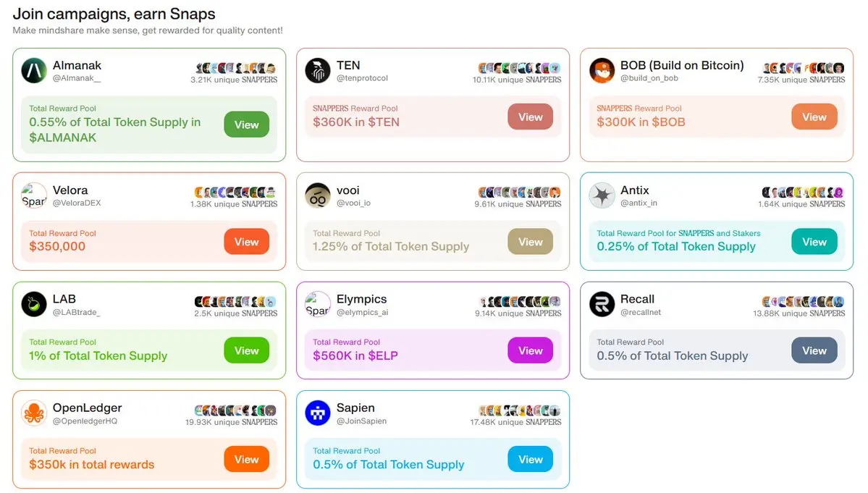Click View on the $300K in $BOB pool
The height and width of the screenshot is (493, 868).
coord(814,117)
